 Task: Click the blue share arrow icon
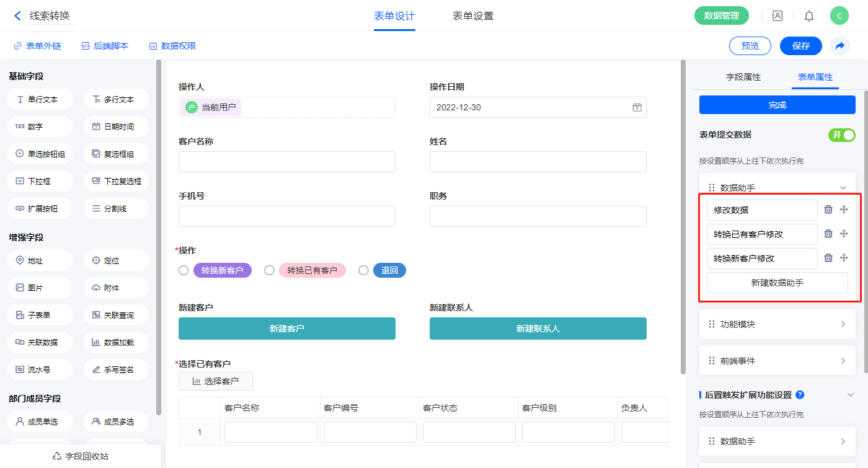(840, 46)
